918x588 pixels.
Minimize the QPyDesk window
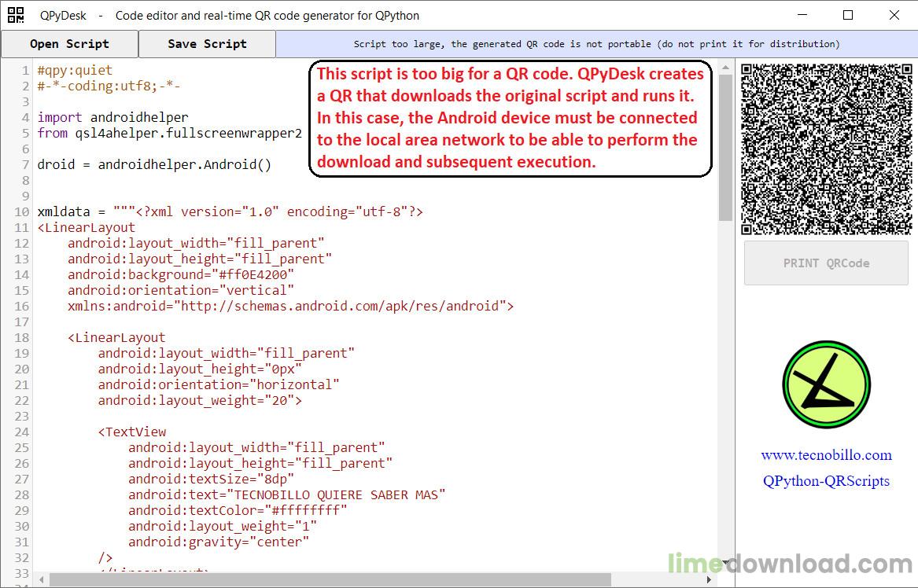[x=802, y=15]
